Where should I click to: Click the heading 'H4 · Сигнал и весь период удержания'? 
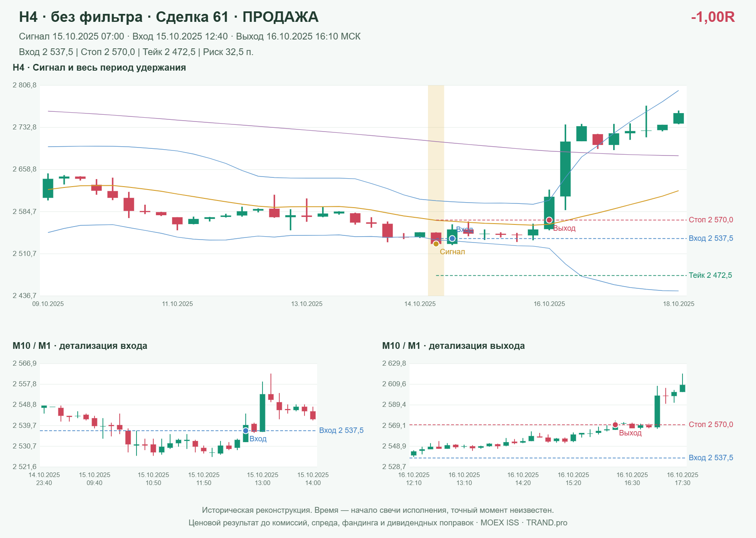tap(100, 68)
